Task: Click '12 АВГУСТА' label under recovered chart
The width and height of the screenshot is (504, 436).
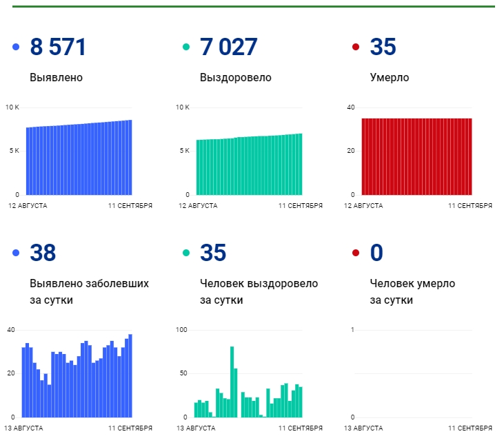Action: point(198,206)
